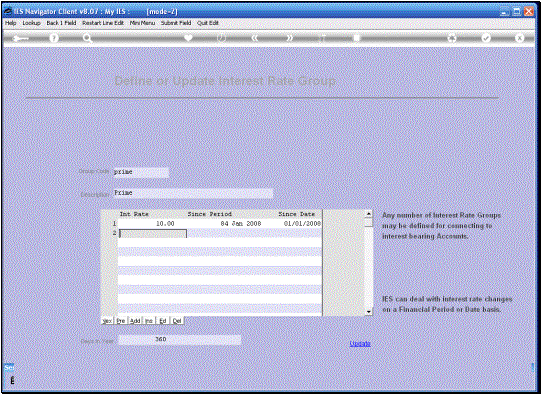Viewport: 541px width, 394px height.
Task: Click the Ed grid button
Action: 163,321
